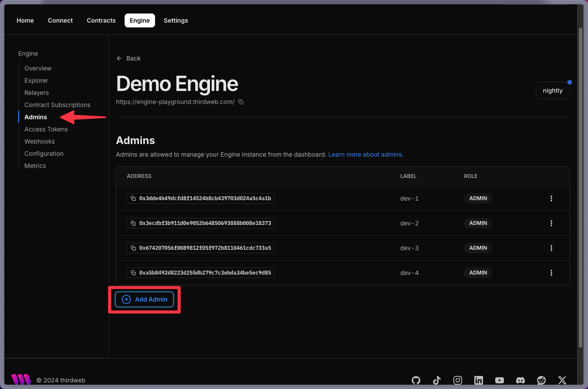The width and height of the screenshot is (588, 389).
Task: Copy address of dev-3 admin
Action: [x=133, y=248]
